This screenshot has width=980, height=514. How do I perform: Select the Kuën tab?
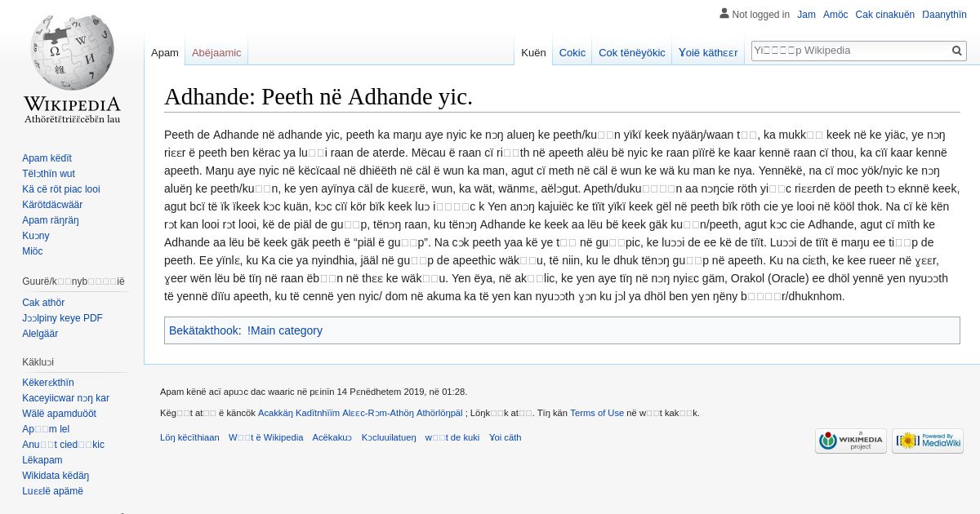(x=533, y=52)
